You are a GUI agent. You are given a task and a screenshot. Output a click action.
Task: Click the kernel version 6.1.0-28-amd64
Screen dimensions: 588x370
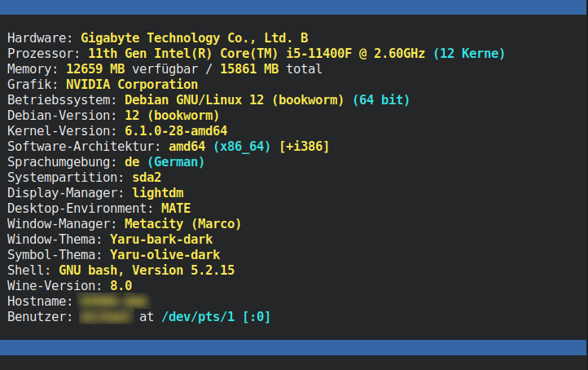pyautogui.click(x=176, y=130)
